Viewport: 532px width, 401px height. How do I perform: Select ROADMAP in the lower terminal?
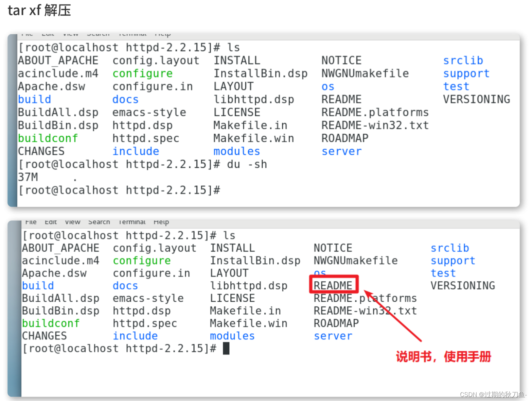[336, 323]
